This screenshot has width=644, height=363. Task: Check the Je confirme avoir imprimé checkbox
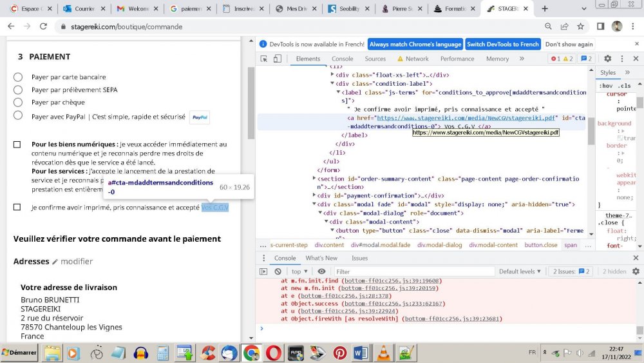[17, 207]
